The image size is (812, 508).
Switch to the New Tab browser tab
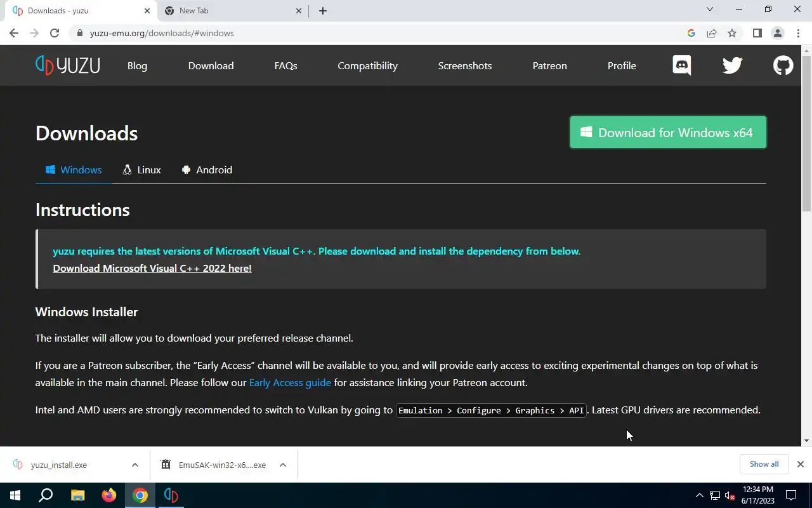point(232,11)
